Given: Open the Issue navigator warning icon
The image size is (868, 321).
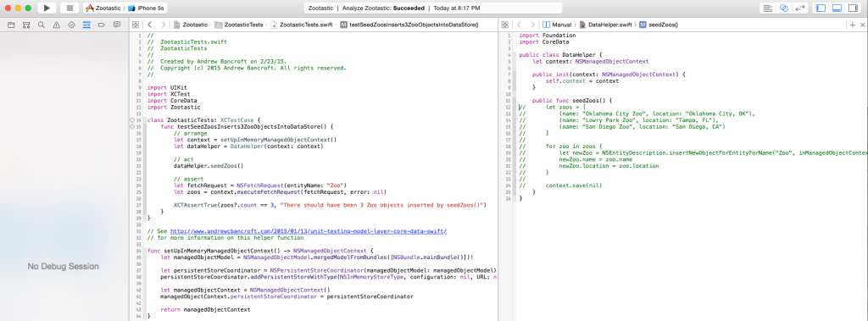Looking at the screenshot, I should pyautogui.click(x=57, y=25).
